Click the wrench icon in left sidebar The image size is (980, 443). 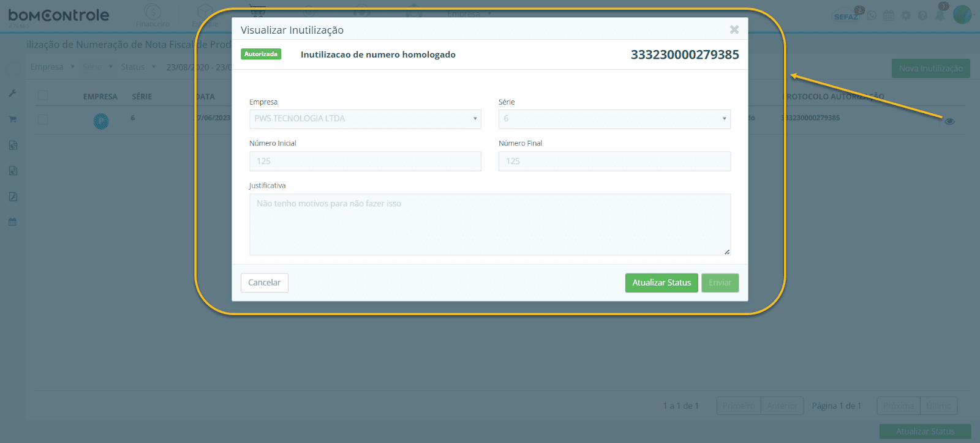coord(12,93)
